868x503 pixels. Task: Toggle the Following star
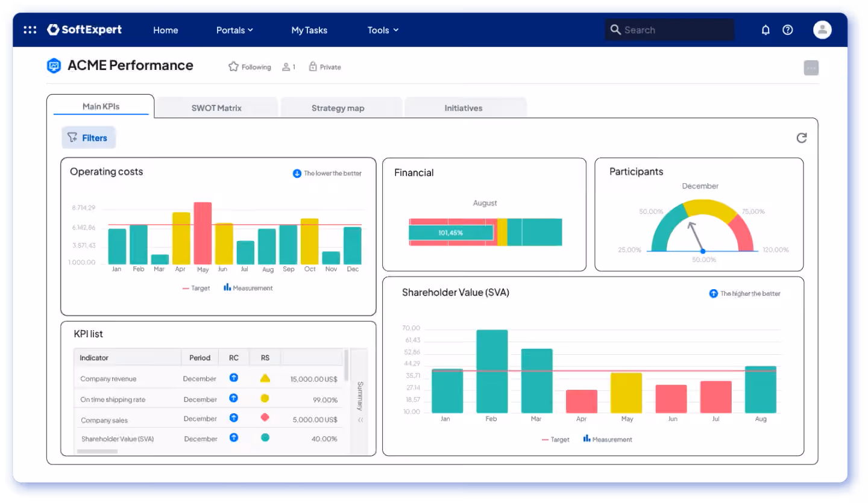(x=233, y=66)
